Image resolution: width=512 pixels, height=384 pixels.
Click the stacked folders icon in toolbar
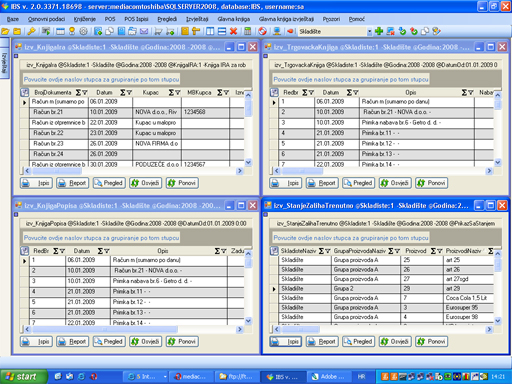(x=132, y=31)
